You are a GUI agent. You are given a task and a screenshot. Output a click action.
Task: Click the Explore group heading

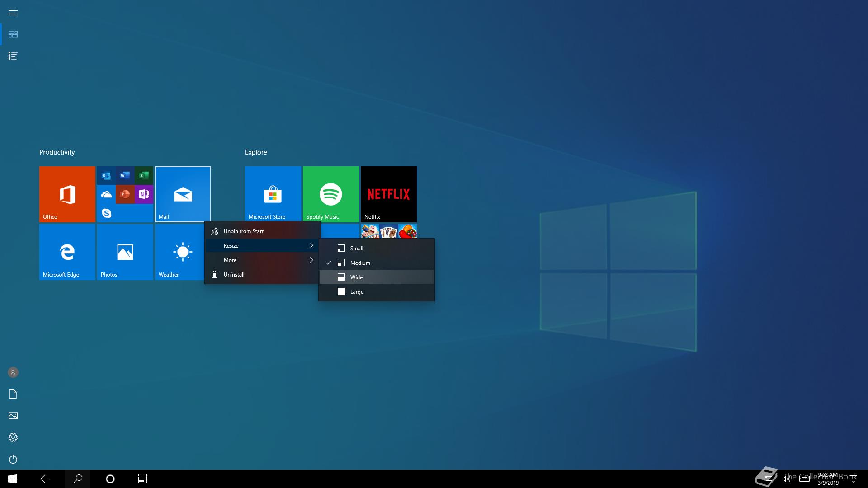256,152
